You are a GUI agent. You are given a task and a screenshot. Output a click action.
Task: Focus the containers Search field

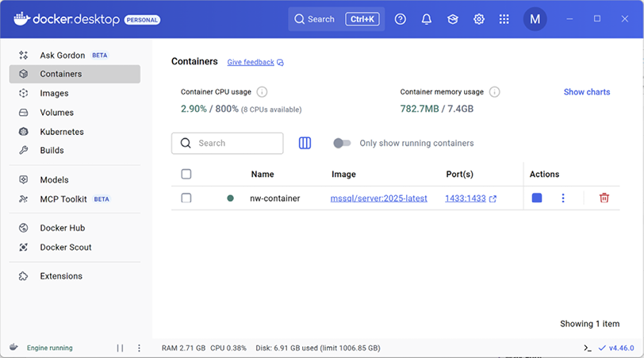(227, 143)
